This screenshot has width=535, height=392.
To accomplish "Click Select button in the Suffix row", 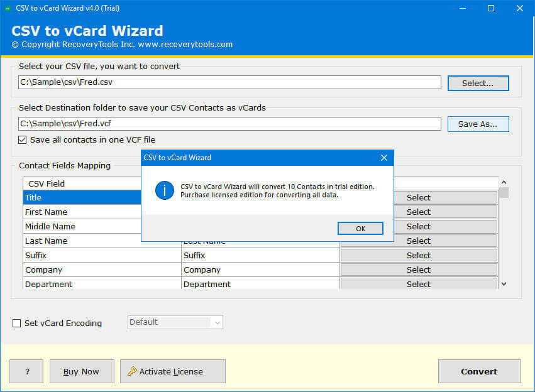I will pos(419,255).
